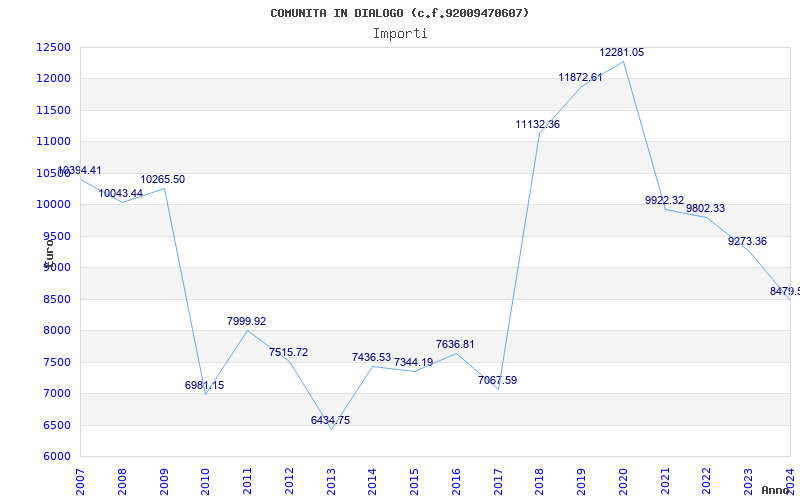The image size is (800, 500).
Task: Click the 7000 y-axis value
Action: 57,393
